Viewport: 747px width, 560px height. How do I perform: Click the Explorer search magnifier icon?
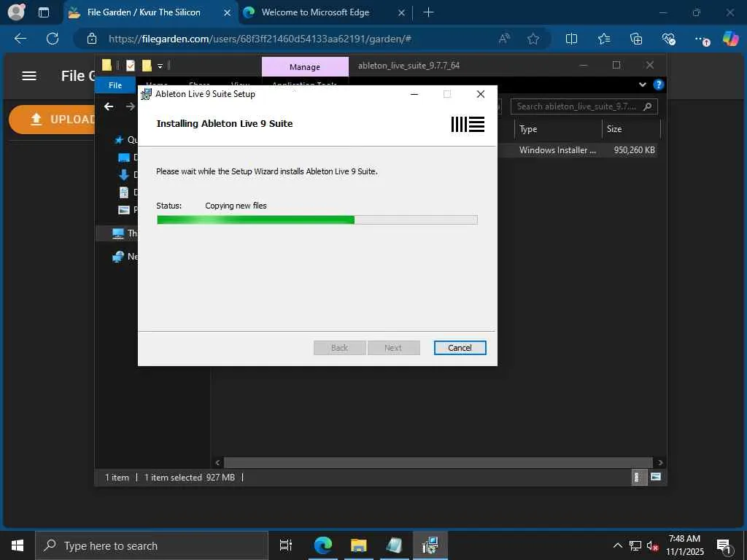648,106
